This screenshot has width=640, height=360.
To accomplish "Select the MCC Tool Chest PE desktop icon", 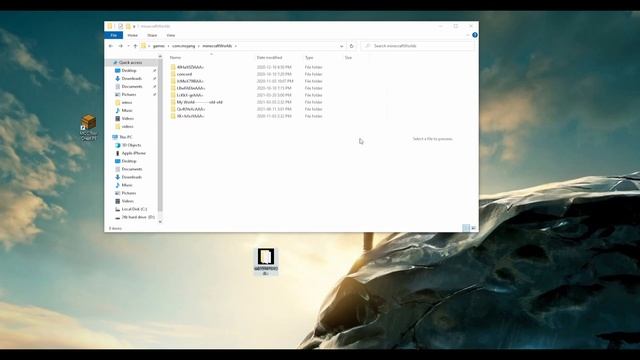I will (89, 128).
